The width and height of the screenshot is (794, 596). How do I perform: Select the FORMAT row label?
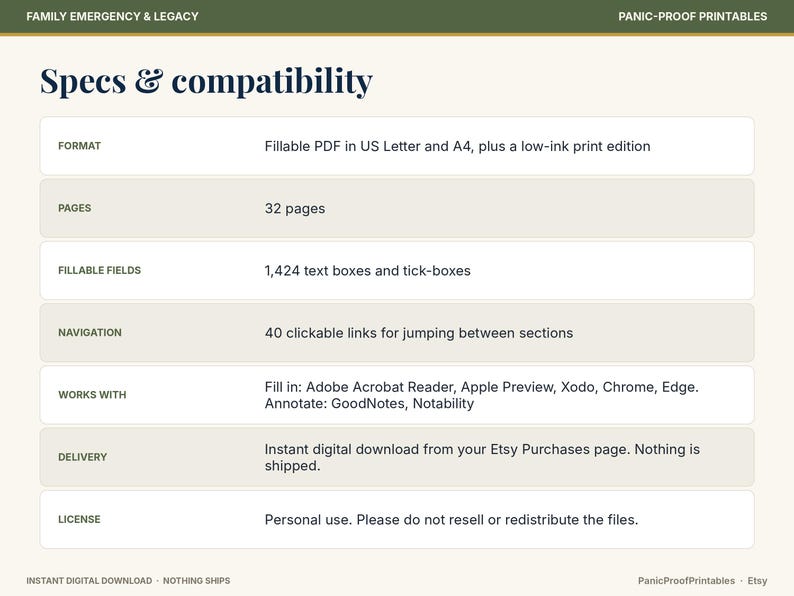(80, 146)
